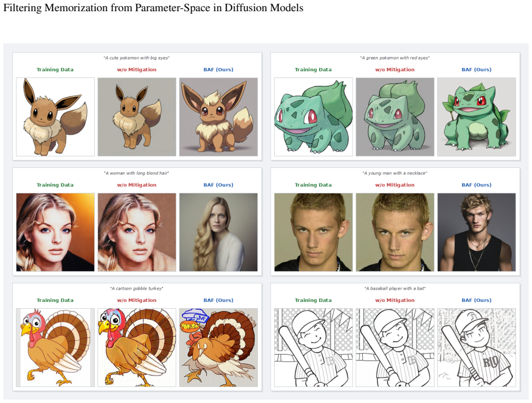Viewport: 532px width, 403px height.
Task: Click "Training Data" label in turkey panel
Action: pos(55,300)
